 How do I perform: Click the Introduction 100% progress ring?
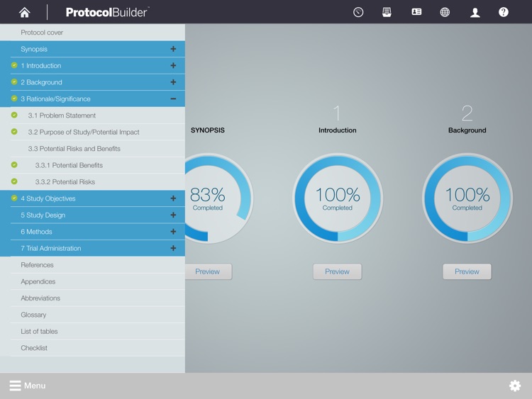point(337,198)
